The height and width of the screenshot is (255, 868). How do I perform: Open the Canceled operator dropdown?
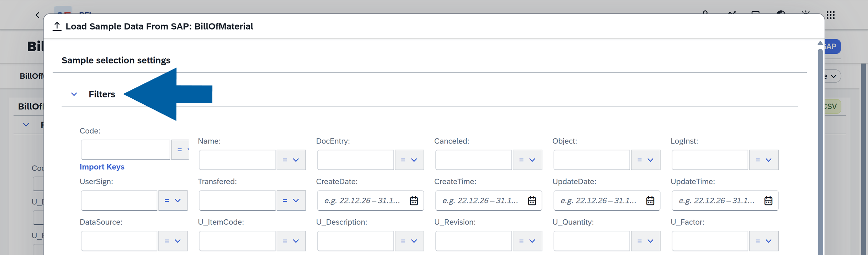coord(527,160)
